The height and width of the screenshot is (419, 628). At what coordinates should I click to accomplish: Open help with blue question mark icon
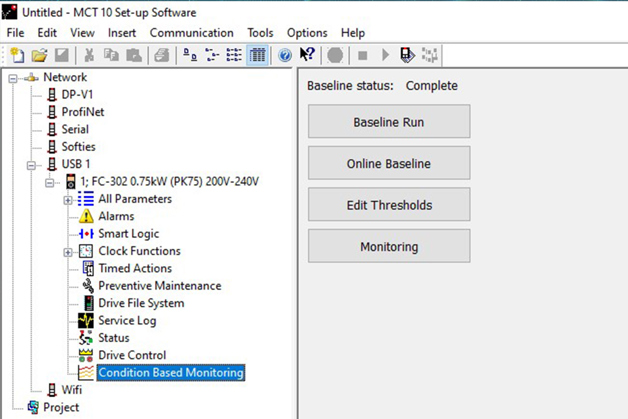(285, 55)
